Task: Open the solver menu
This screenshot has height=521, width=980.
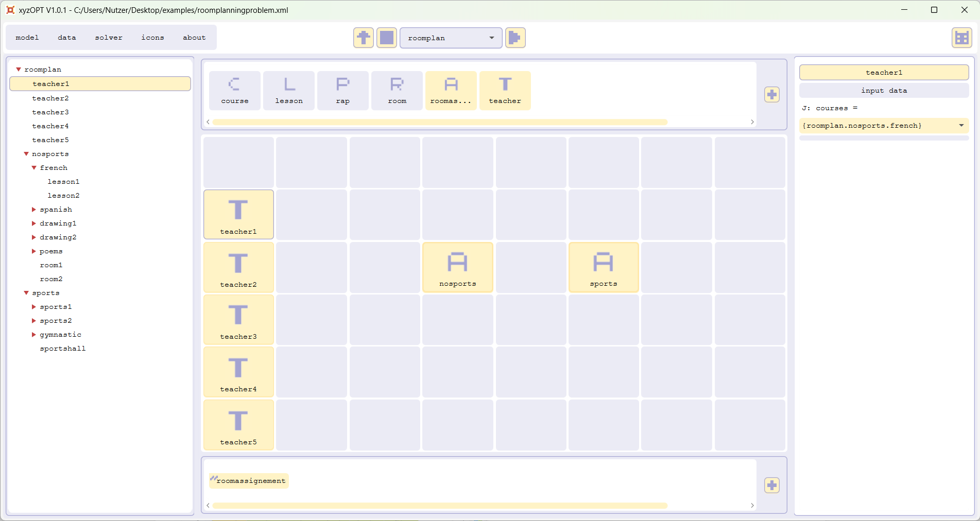Action: 109,38
